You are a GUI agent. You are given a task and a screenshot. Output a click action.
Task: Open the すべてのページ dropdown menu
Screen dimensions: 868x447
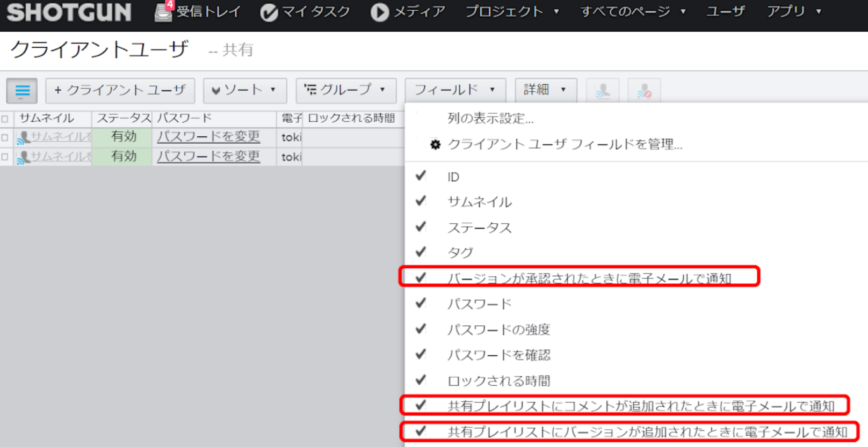633,11
